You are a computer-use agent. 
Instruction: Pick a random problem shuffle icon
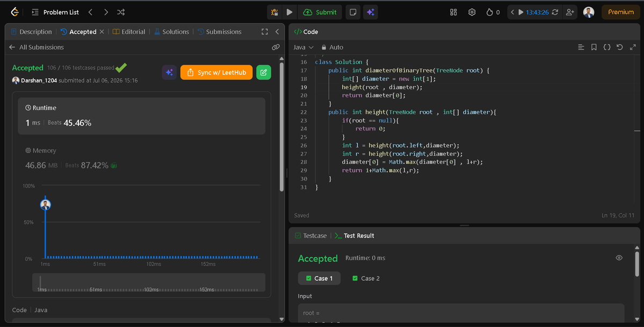coord(121,12)
